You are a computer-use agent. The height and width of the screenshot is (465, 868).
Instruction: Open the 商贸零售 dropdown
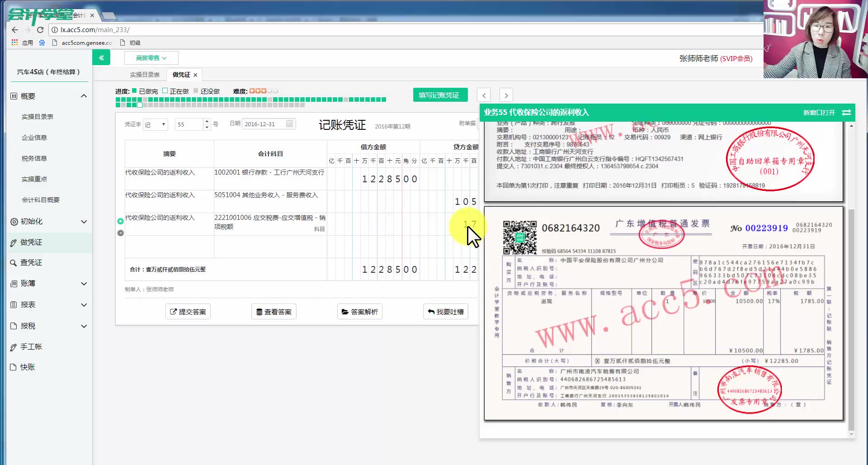click(x=150, y=57)
